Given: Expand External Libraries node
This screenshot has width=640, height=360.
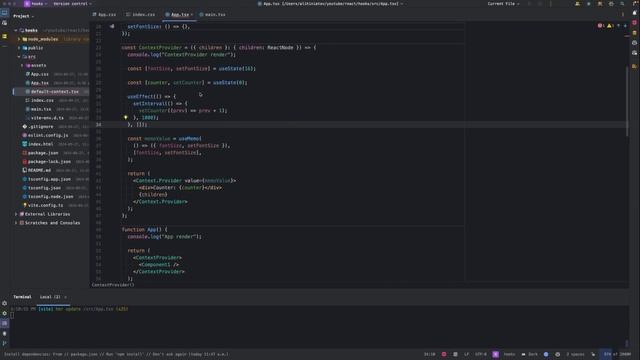Looking at the screenshot, I should (x=16, y=214).
